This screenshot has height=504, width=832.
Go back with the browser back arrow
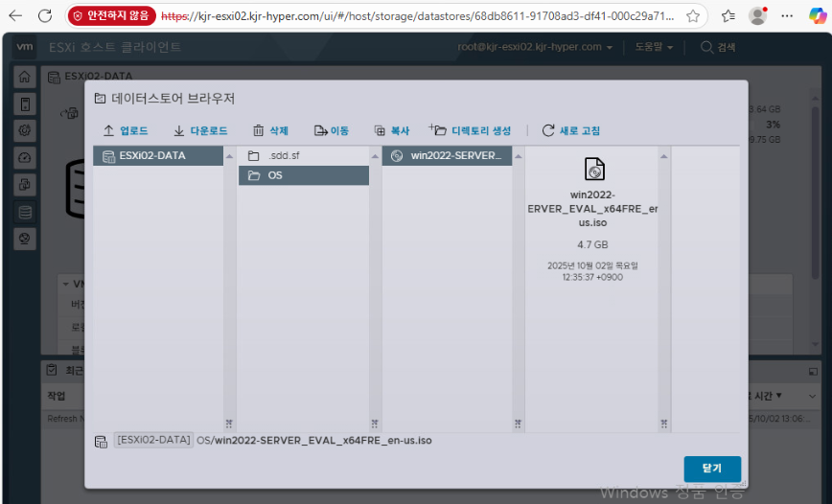(15, 16)
